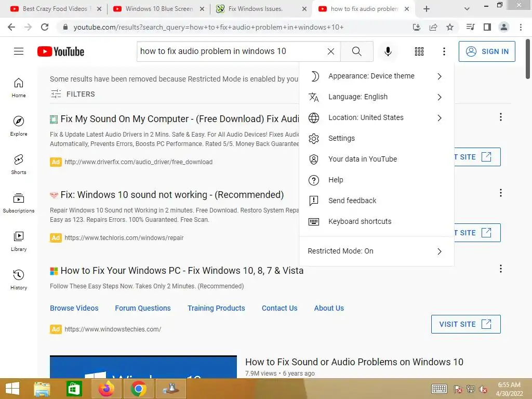
Task: Go to YouTube homepage via the logo
Action: pos(61,51)
